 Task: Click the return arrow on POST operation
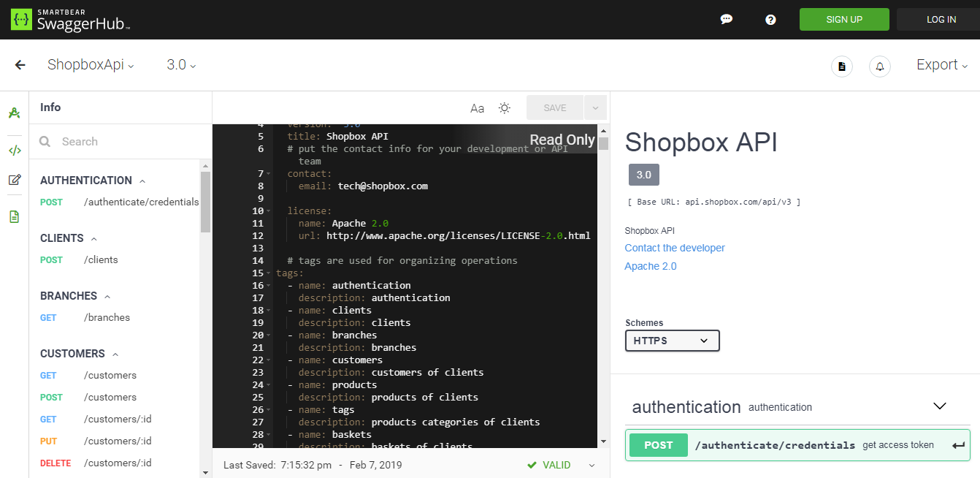click(958, 446)
